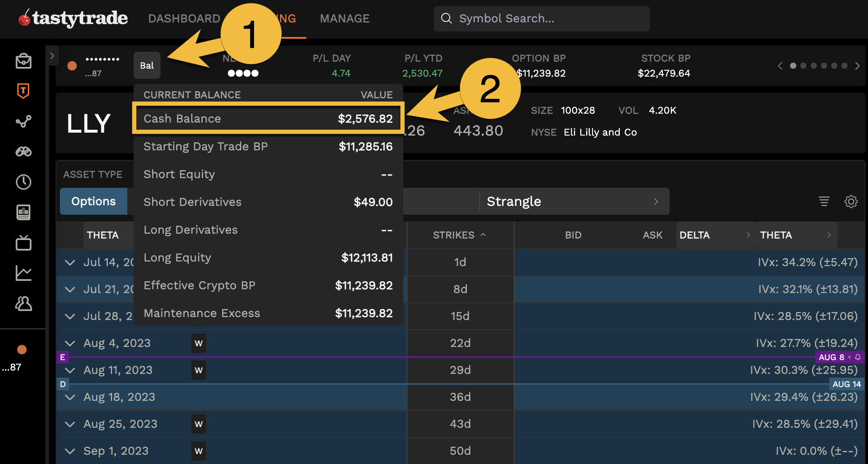Collapse the Jul 14 expiration chevron
This screenshot has width=868, height=464.
pos(70,262)
